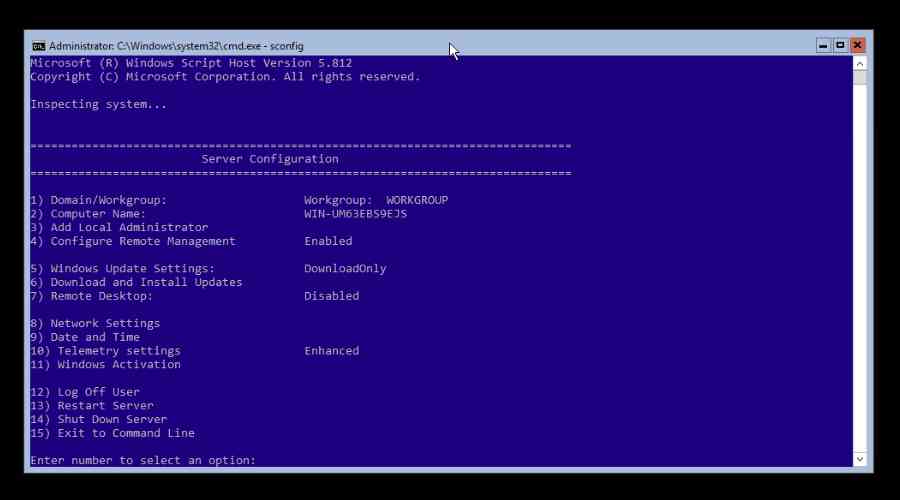Image resolution: width=900 pixels, height=500 pixels.
Task: Click the '12) Log Off User' line
Action: click(85, 392)
